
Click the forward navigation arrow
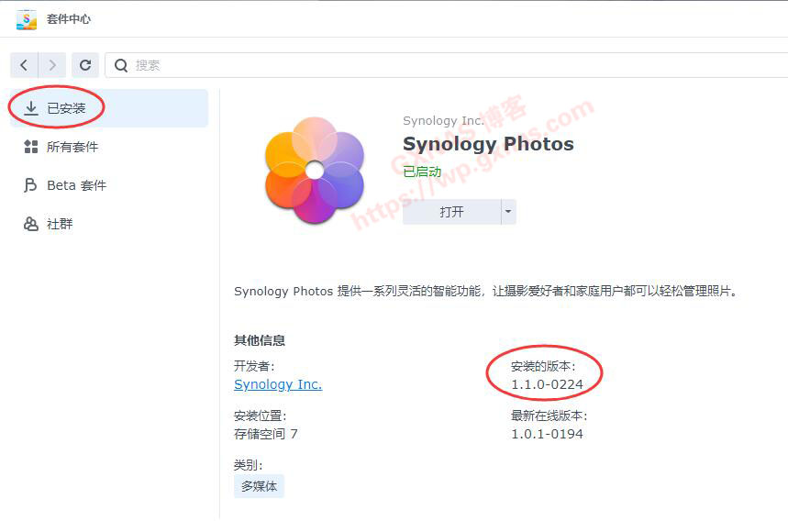point(53,65)
